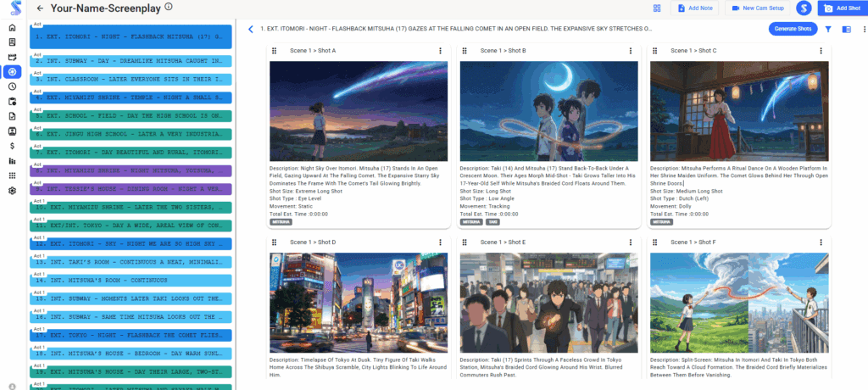Select scene 14 INT. MITSUHA'S ROOM - CONTINUOUS
Image resolution: width=868 pixels, height=390 pixels.
tap(131, 281)
